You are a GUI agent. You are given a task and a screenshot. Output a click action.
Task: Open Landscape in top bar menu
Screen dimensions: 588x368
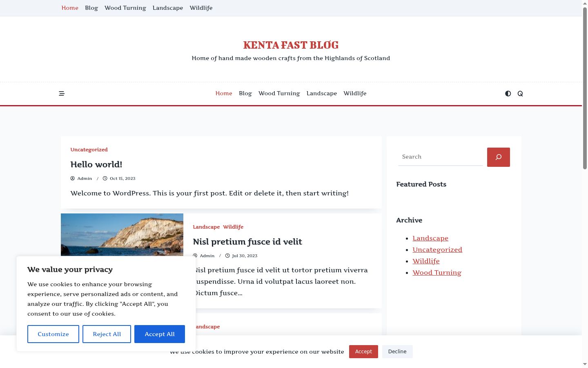[168, 8]
